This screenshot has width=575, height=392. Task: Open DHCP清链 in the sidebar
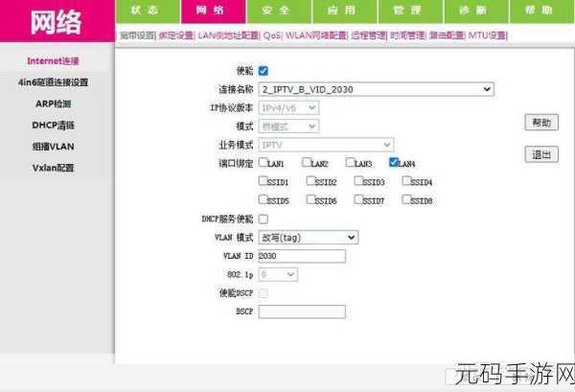[x=53, y=125]
